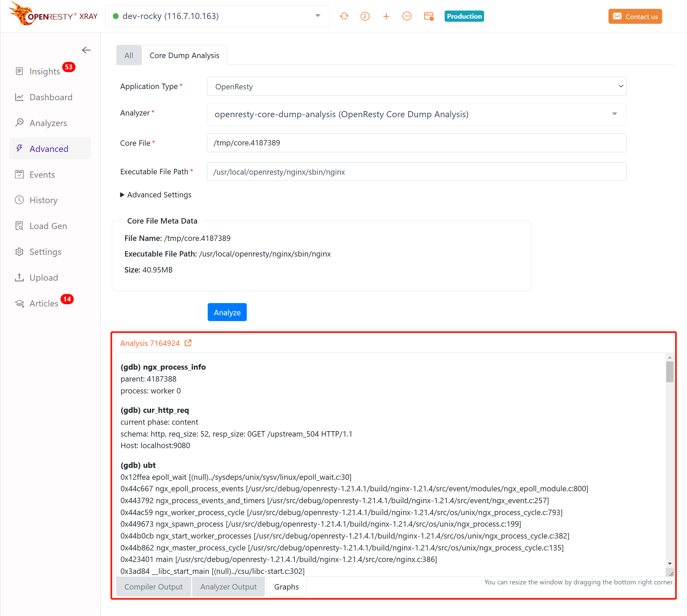
Task: Click the Advanced lightning icon
Action: pyautogui.click(x=19, y=148)
